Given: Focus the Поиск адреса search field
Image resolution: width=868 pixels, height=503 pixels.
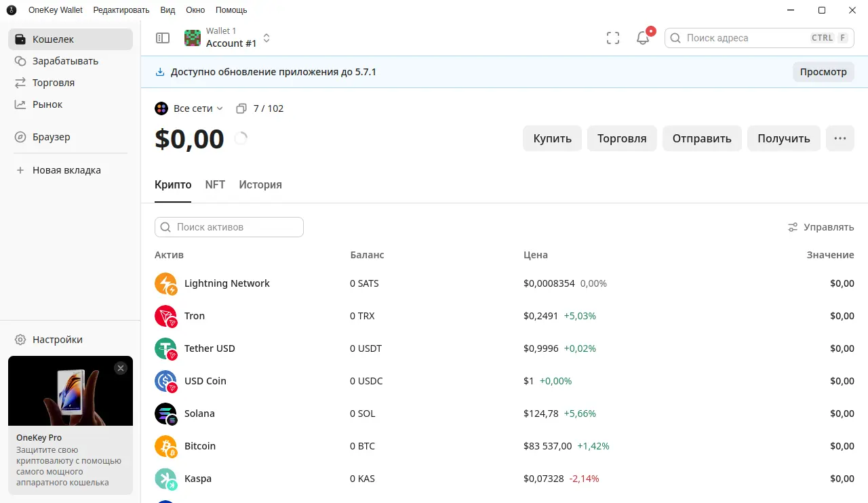Looking at the screenshot, I should coord(759,38).
